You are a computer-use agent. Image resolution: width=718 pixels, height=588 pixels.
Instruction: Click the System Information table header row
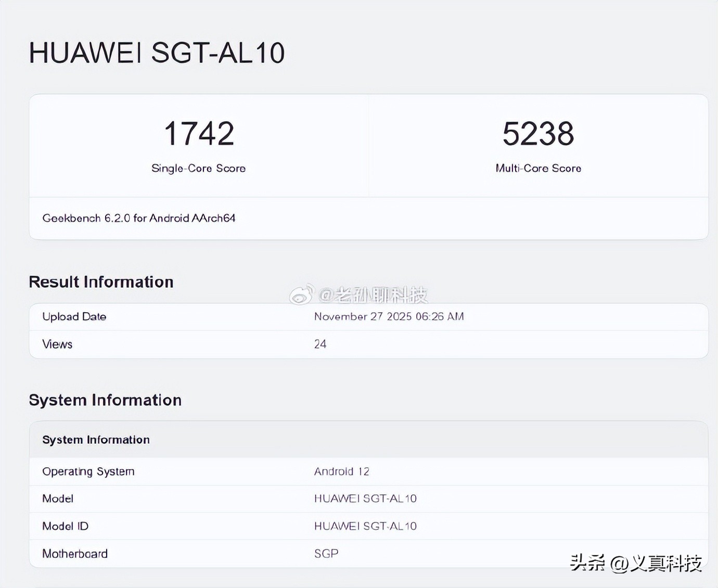tap(96, 440)
